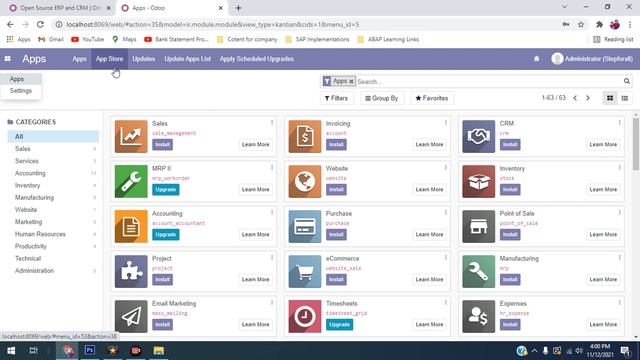Open the Administrator user menu

(x=592, y=59)
